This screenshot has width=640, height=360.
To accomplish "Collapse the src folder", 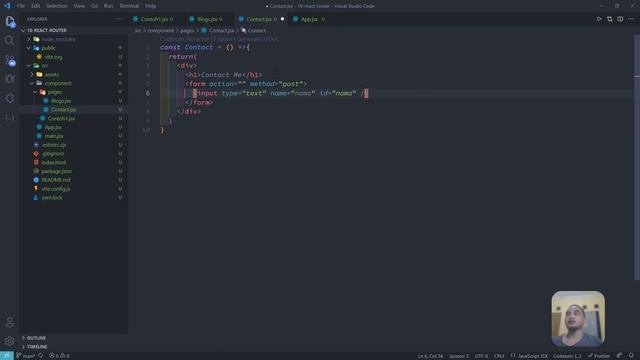I will tap(29, 66).
